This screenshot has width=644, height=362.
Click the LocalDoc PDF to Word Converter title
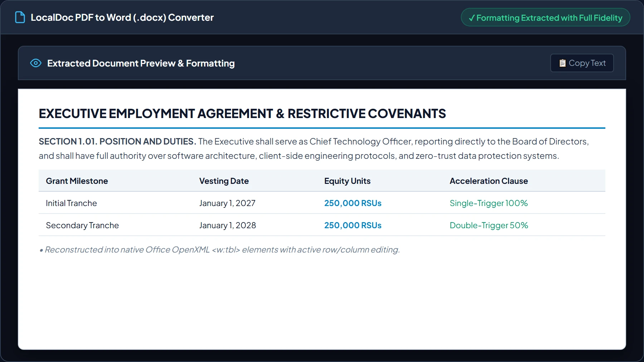pyautogui.click(x=122, y=18)
